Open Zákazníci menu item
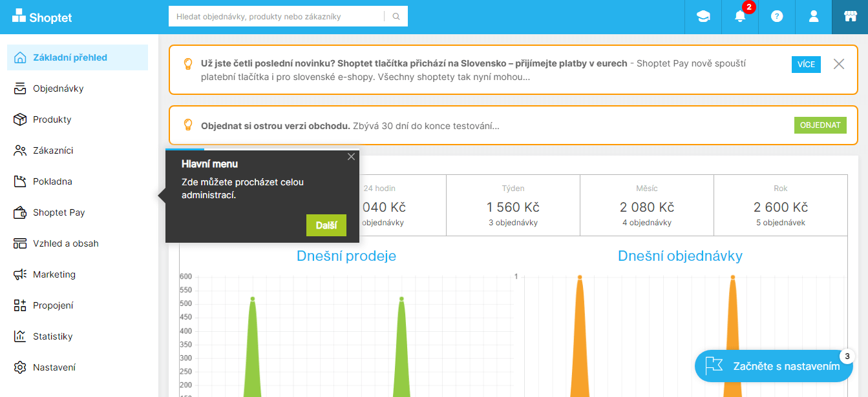Image resolution: width=868 pixels, height=397 pixels. (78, 150)
